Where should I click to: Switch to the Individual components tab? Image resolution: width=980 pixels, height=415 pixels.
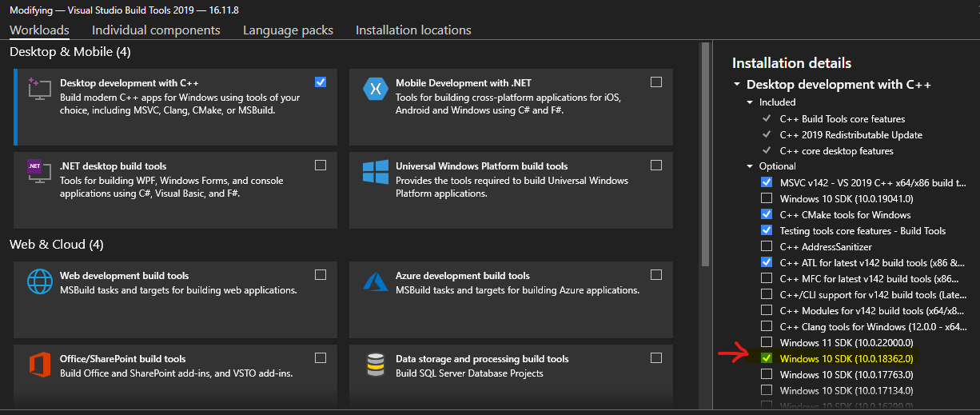[156, 30]
